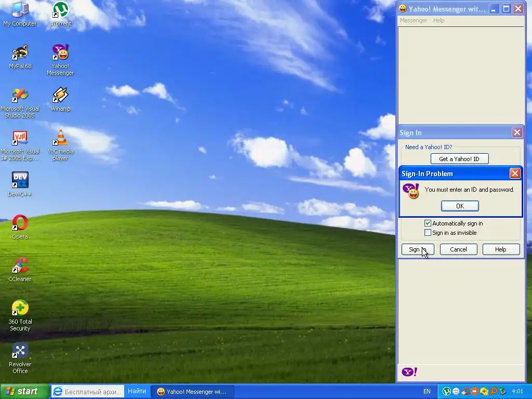This screenshot has width=532, height=399.
Task: Select the Microsoft Visual Studio 2005 icon
Action: [20, 103]
